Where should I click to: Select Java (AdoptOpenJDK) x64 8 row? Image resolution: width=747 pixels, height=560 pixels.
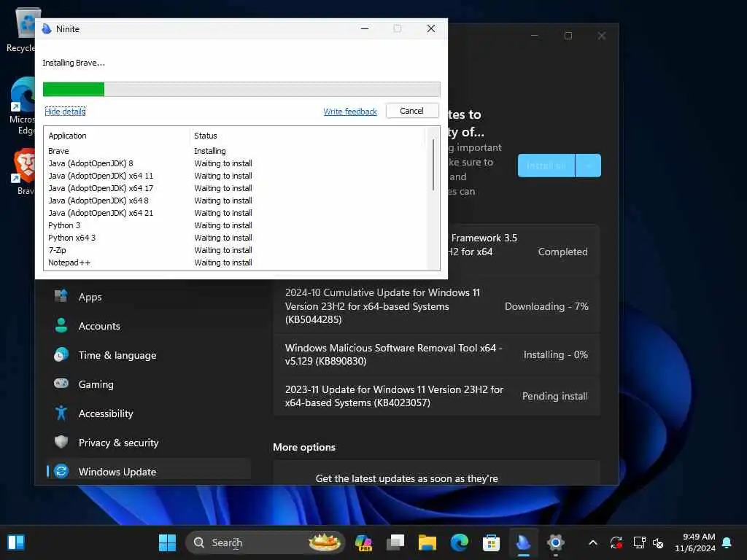[236, 201]
